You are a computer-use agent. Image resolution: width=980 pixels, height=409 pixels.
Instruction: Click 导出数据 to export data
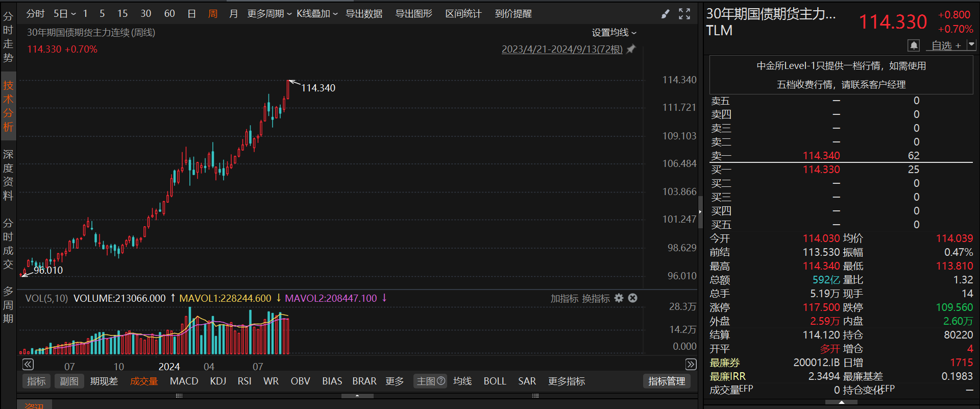coord(364,14)
